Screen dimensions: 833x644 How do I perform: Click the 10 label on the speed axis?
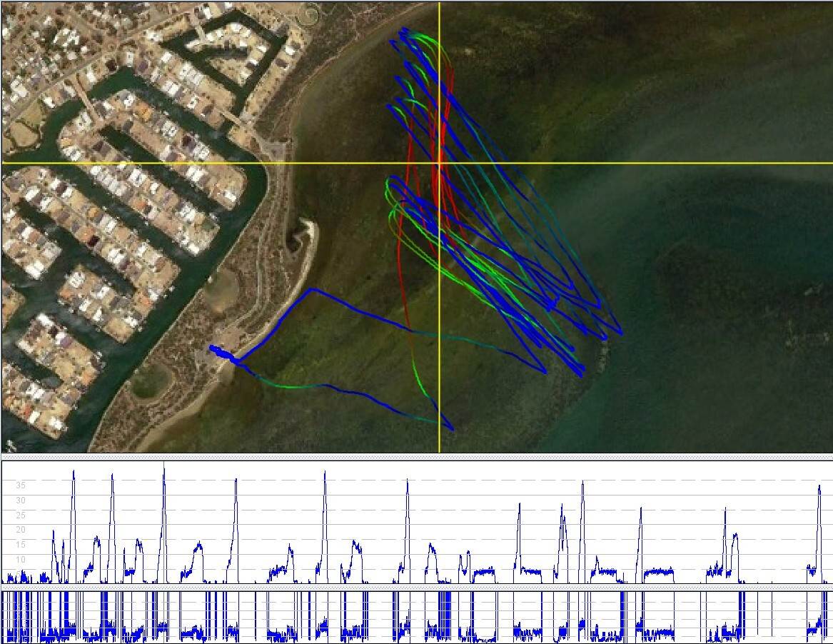[21, 560]
